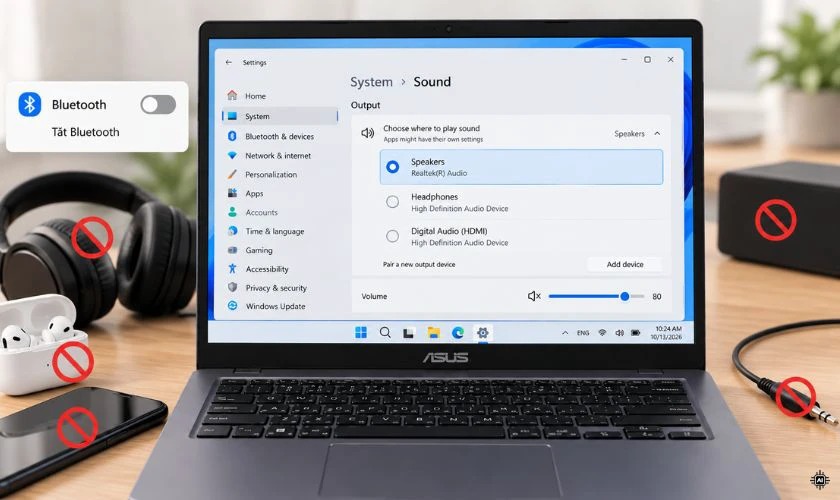Select Digital Audio (HDMI) radio button
Image resolution: width=840 pixels, height=500 pixels.
393,236
